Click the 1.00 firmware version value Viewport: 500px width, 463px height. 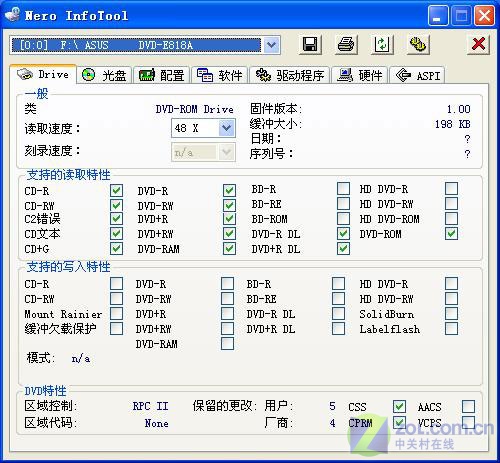pyautogui.click(x=459, y=109)
